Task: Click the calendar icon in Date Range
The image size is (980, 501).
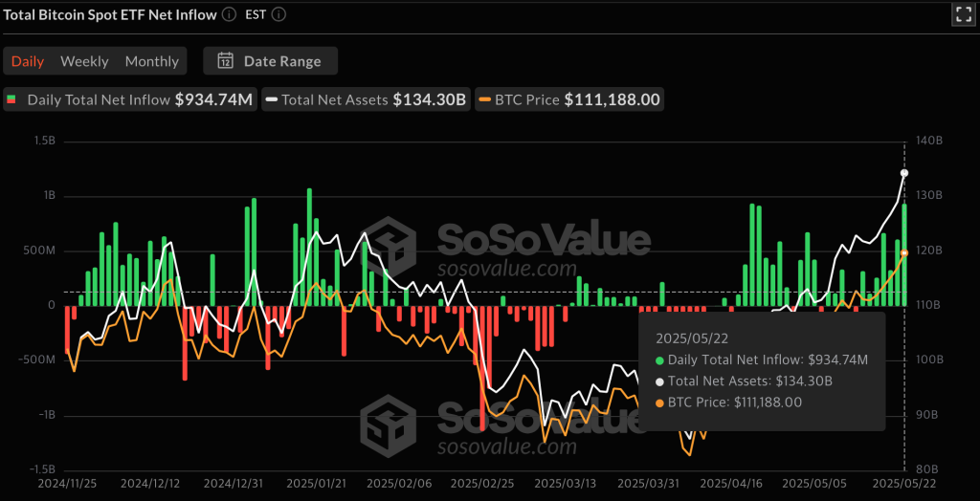Action: click(x=225, y=61)
